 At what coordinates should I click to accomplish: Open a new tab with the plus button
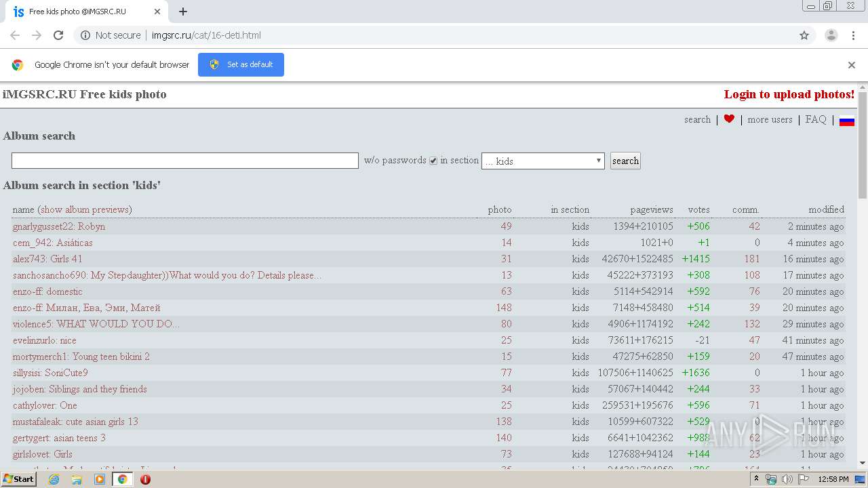click(x=183, y=12)
